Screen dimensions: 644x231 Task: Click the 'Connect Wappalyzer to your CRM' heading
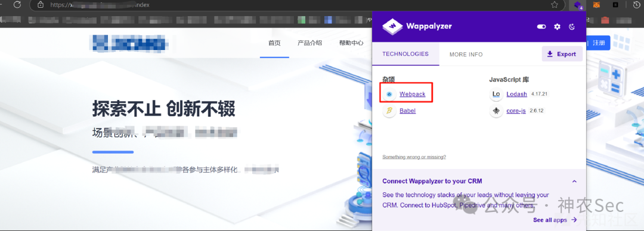(432, 181)
